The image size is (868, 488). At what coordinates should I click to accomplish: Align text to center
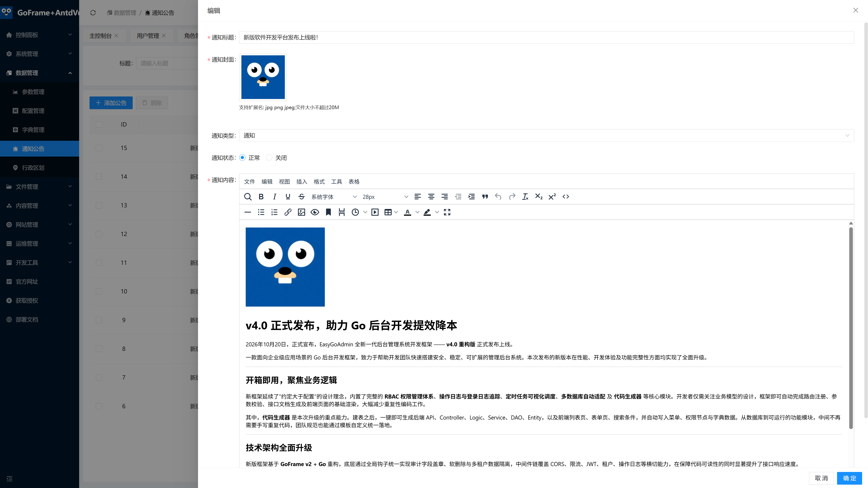[x=431, y=197]
